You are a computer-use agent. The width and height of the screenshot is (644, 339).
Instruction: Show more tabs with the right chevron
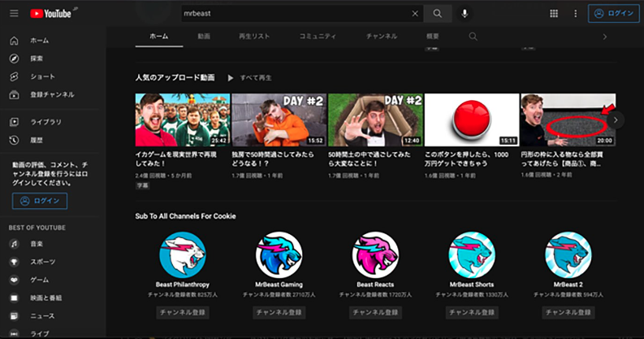click(x=604, y=37)
